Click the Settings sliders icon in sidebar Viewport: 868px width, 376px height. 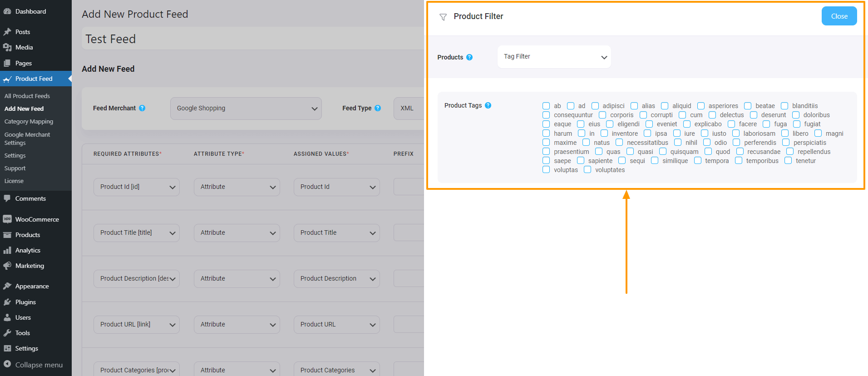tap(7, 348)
